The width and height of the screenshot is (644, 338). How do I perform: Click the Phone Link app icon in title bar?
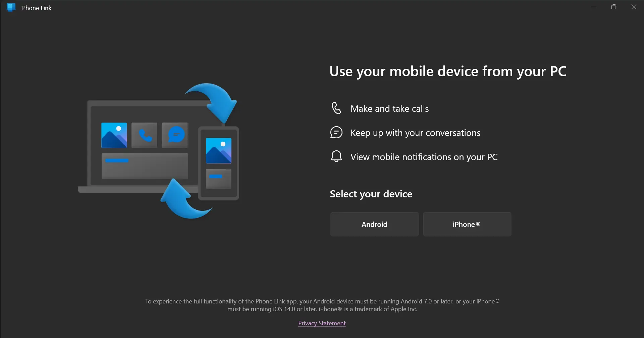click(11, 8)
